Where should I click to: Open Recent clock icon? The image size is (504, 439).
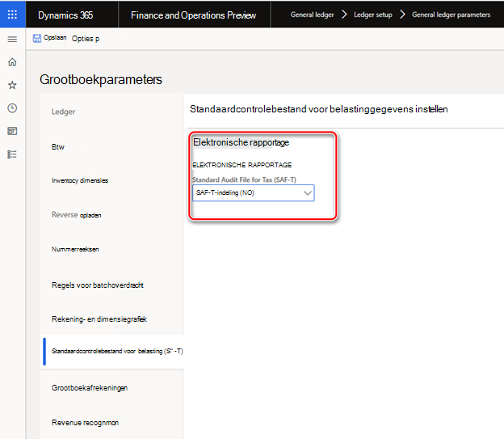click(12, 108)
